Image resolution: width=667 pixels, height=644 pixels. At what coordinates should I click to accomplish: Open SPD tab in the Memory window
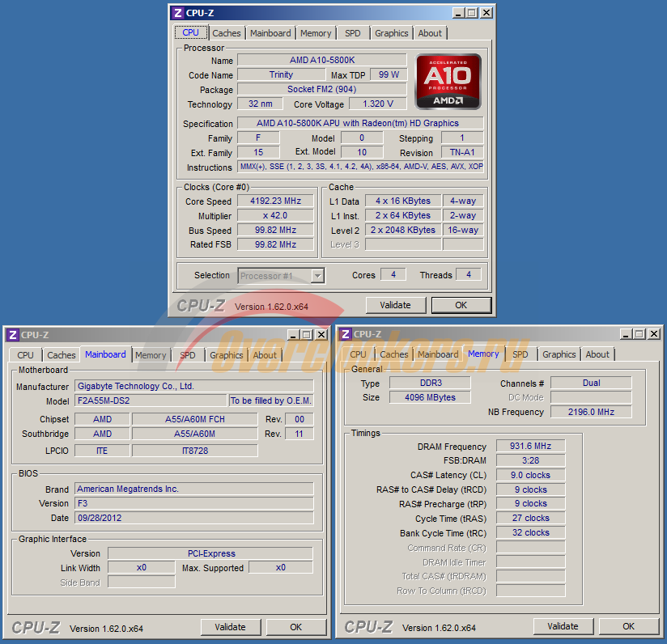pyautogui.click(x=520, y=354)
